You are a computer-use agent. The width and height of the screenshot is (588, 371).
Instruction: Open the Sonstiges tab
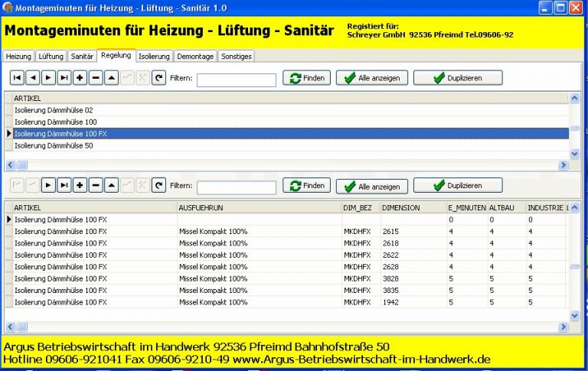click(x=237, y=56)
